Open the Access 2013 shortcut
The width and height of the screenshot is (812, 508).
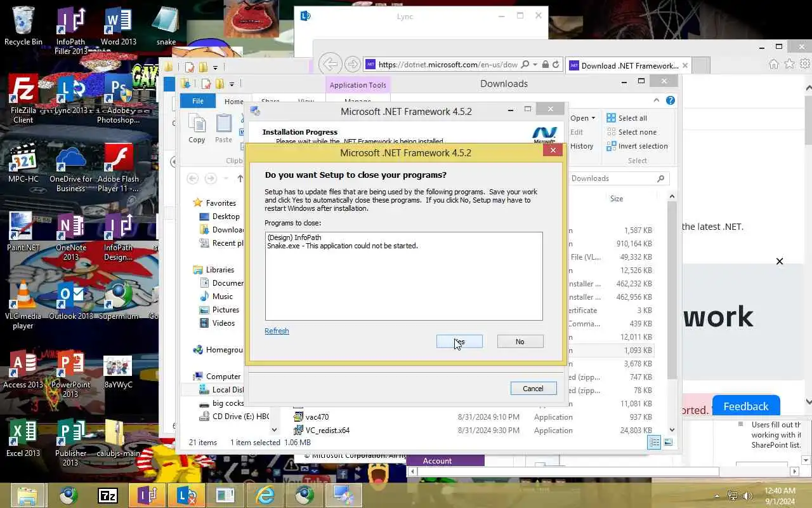tap(23, 368)
